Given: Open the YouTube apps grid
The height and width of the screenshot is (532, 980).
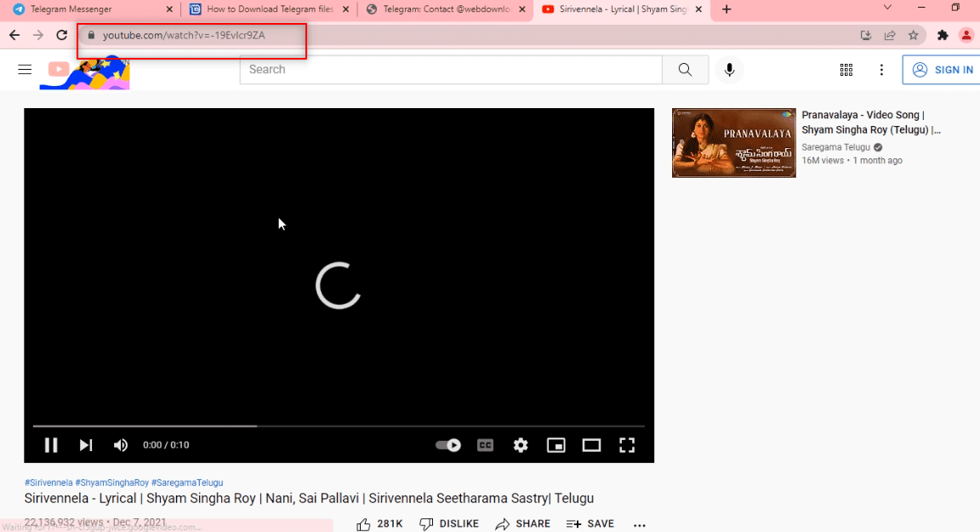Looking at the screenshot, I should pyautogui.click(x=846, y=70).
